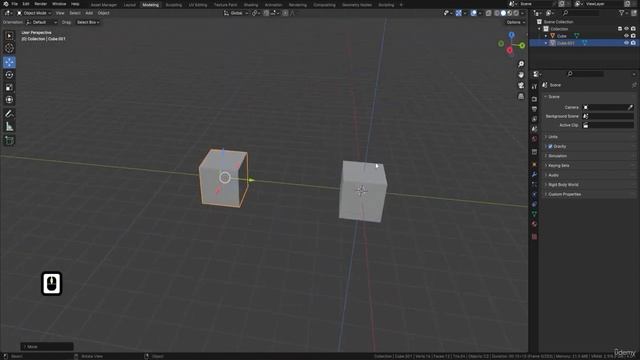The width and height of the screenshot is (640, 360).
Task: Switch perspective/orthographic grid icon
Action: [521, 96]
